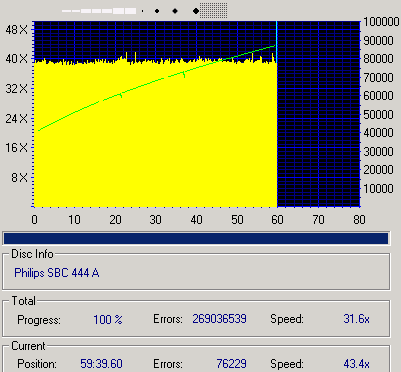Click the total speed value 31.6x
The image size is (401, 372).
[x=356, y=319]
